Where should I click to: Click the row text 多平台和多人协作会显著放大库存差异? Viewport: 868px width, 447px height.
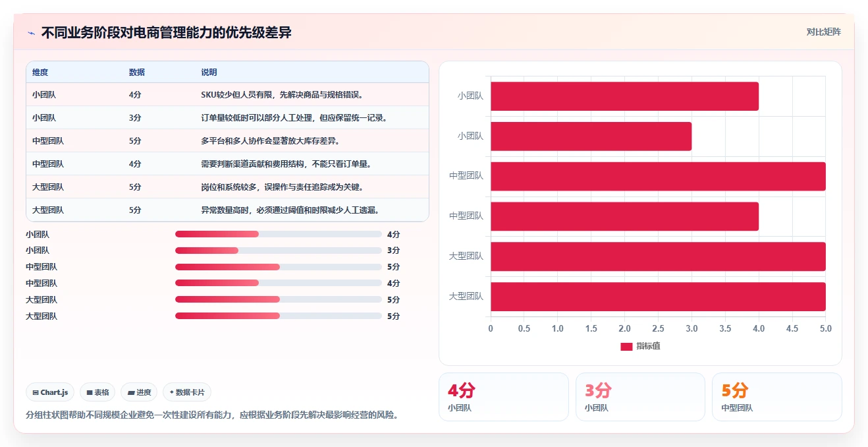270,141
